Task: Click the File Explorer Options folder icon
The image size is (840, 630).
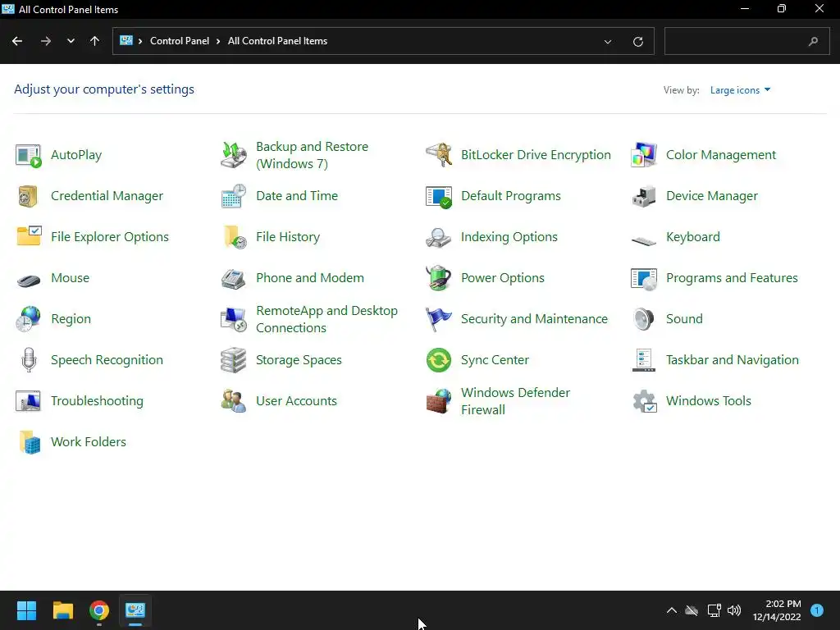Action: point(29,236)
